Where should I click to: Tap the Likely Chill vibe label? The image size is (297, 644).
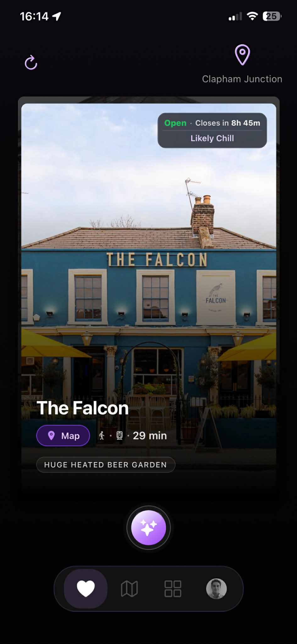(x=212, y=138)
